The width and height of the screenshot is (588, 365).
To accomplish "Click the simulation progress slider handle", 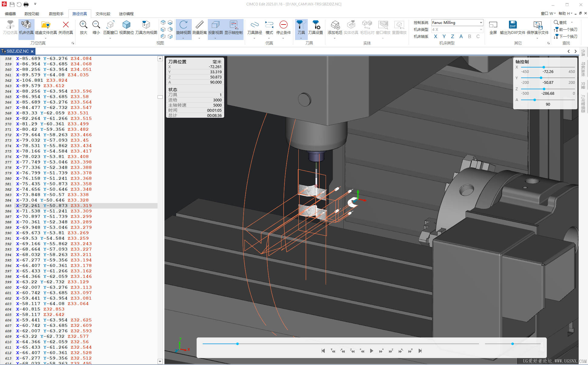I will 238,344.
